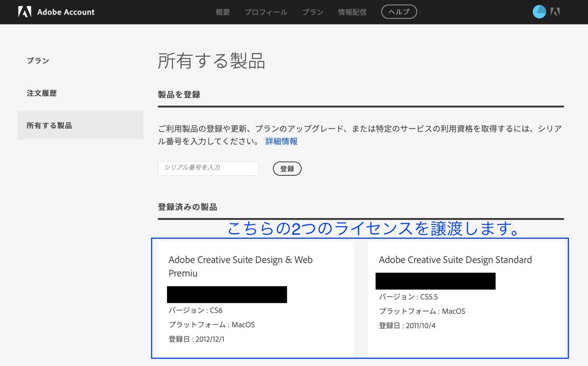Select 所有する製品 in the sidebar
588x366 pixels.
click(x=80, y=125)
